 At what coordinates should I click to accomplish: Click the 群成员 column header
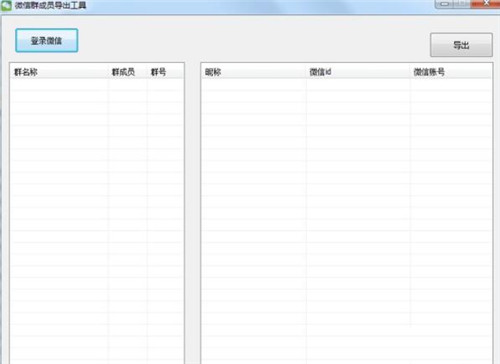pos(128,72)
